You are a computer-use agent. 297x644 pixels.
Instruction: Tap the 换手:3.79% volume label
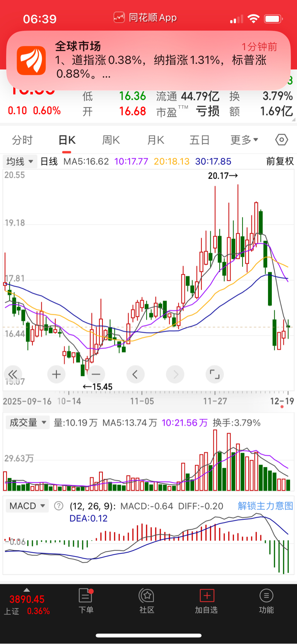(x=237, y=422)
